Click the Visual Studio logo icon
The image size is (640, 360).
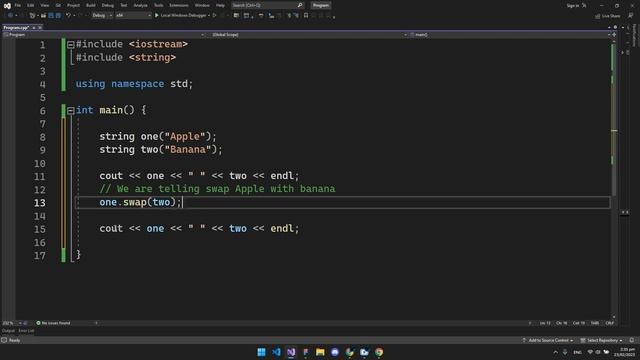pyautogui.click(x=7, y=5)
